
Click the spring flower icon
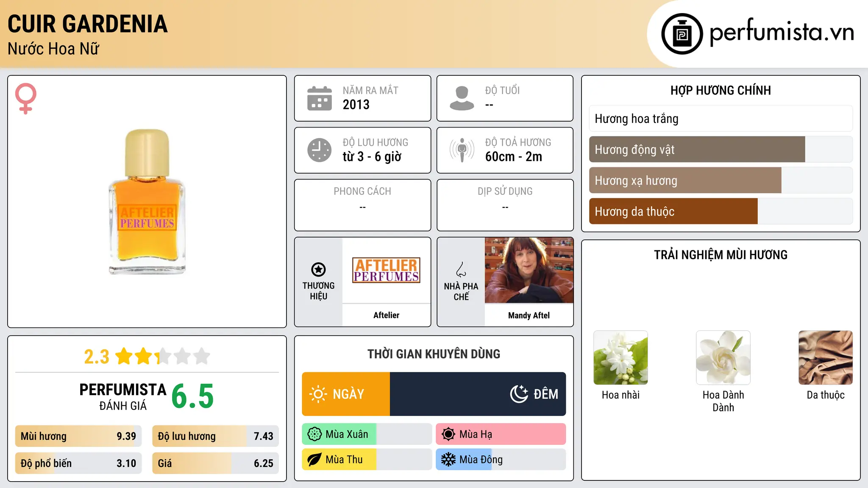(x=314, y=434)
